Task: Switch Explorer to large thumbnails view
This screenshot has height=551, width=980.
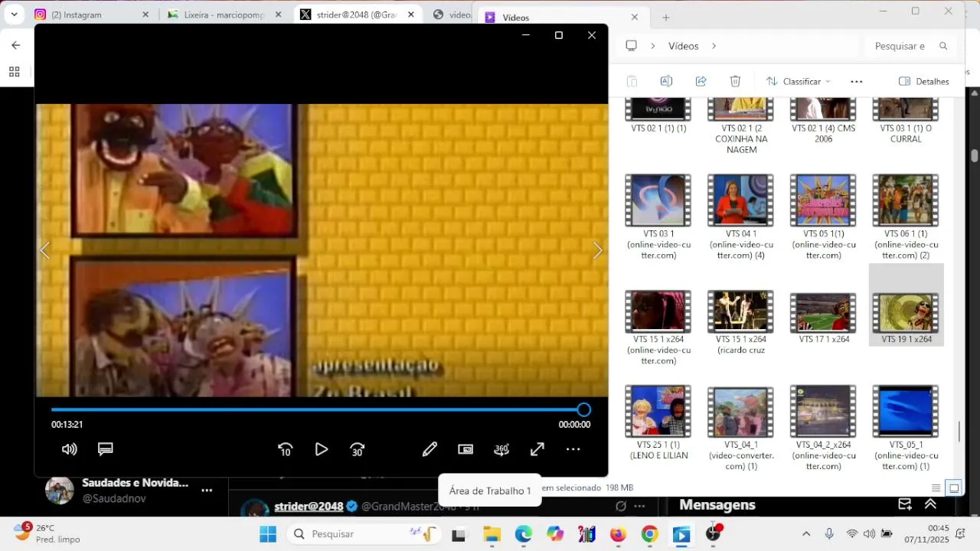Action: [954, 488]
